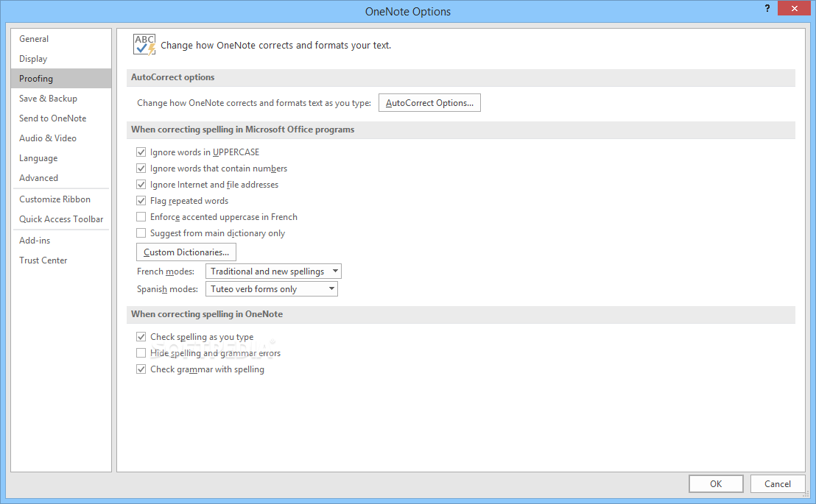The image size is (816, 504).
Task: Switch to the General category
Action: click(34, 39)
